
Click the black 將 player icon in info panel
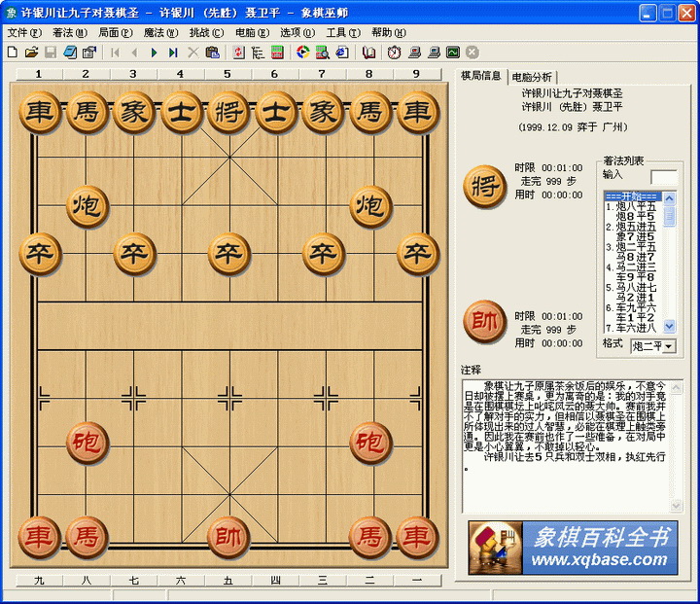point(484,186)
